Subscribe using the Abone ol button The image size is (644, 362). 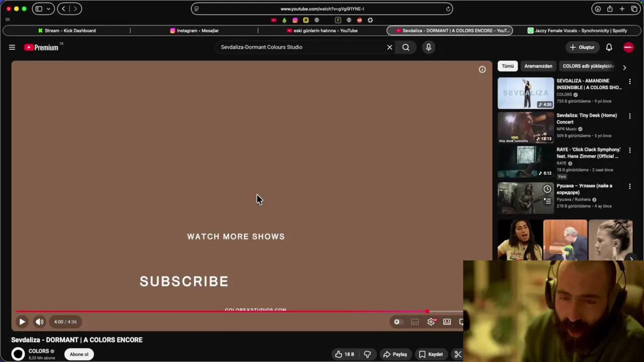(x=79, y=354)
